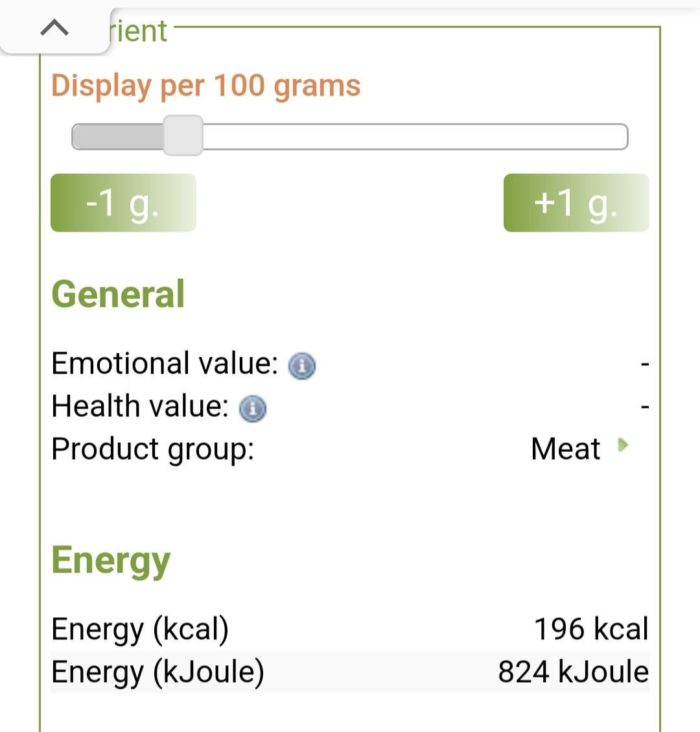Click the 196 kcal value
The width and height of the screenshot is (700, 732).
(591, 629)
